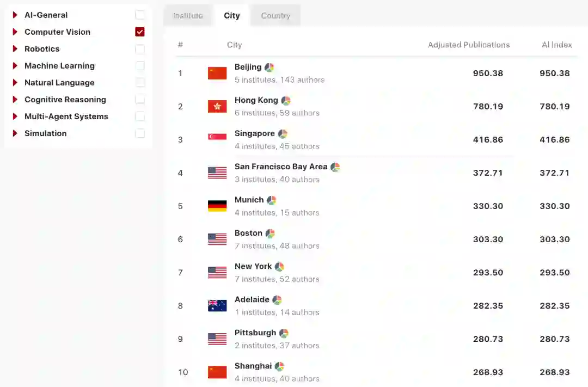
Task: Show the San Francisco Bay Area pie chart
Action: click(335, 167)
